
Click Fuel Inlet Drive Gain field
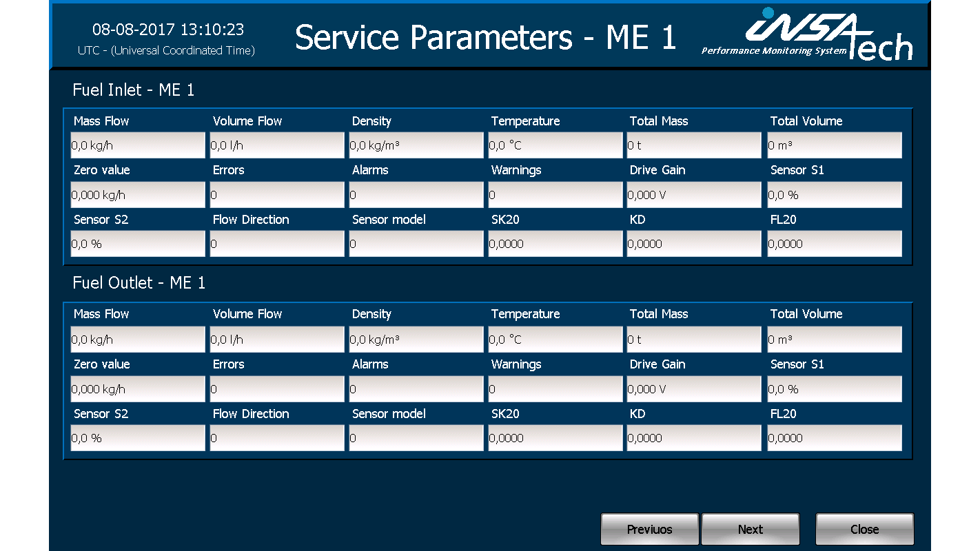tap(694, 195)
